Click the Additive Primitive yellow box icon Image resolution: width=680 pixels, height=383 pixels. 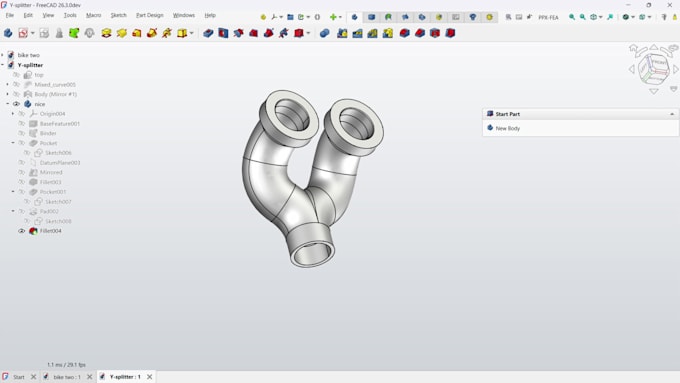pyautogui.click(x=182, y=33)
